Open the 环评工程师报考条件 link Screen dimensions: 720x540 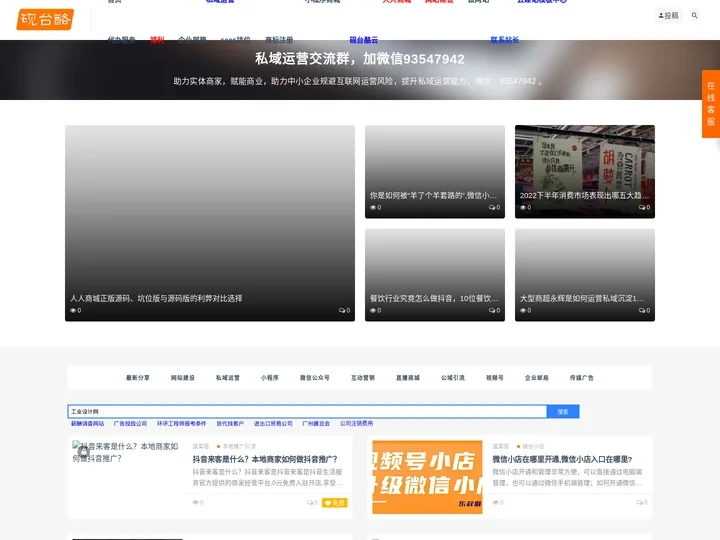(x=181, y=423)
